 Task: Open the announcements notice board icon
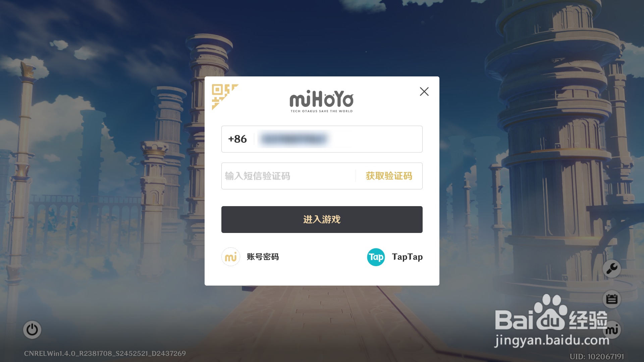[612, 299]
